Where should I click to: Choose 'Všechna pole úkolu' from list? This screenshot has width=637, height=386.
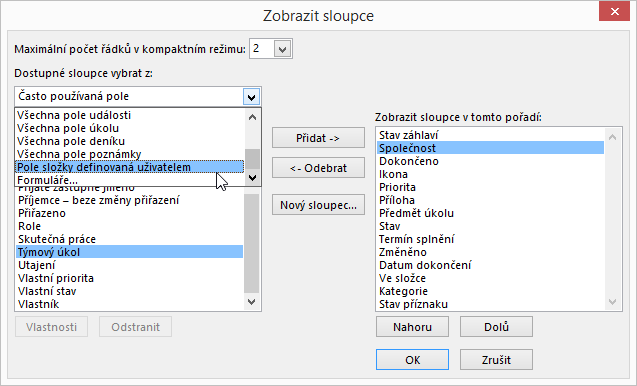(130, 128)
